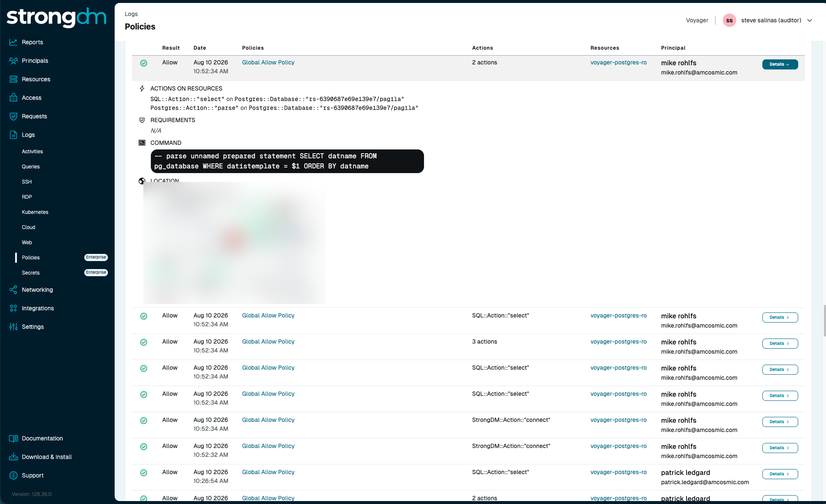Click the Download & Install icon
Viewport: 826px width, 504px height.
[x=13, y=457]
